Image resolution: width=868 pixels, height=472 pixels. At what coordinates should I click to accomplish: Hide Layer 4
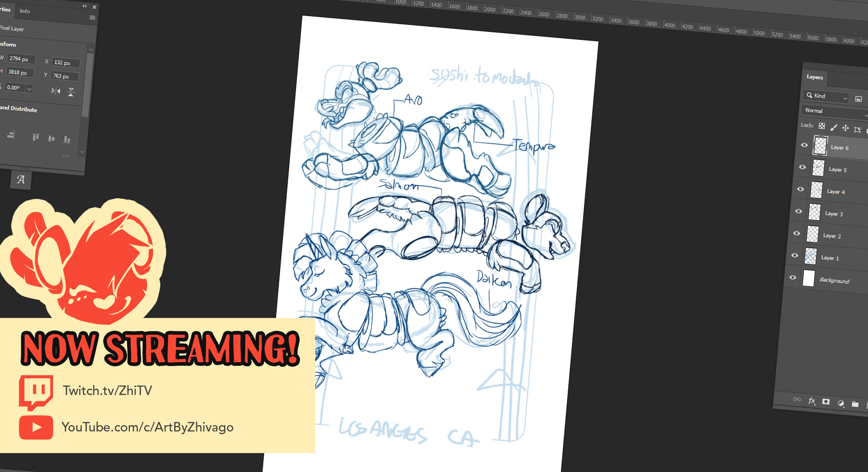click(800, 189)
